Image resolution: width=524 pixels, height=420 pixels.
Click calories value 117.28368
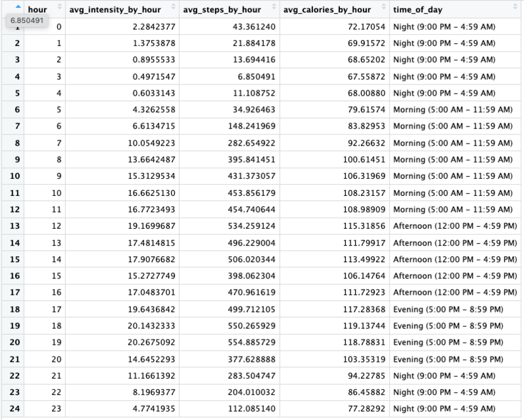click(364, 309)
